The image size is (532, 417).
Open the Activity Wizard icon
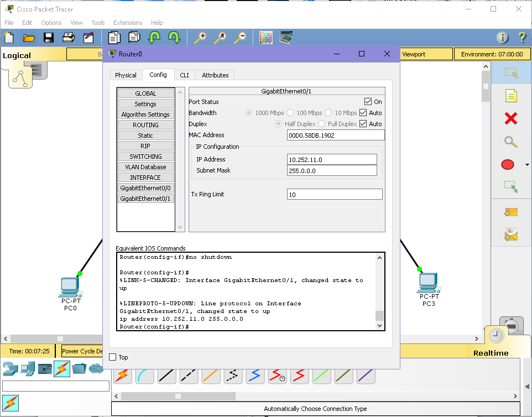(x=88, y=37)
